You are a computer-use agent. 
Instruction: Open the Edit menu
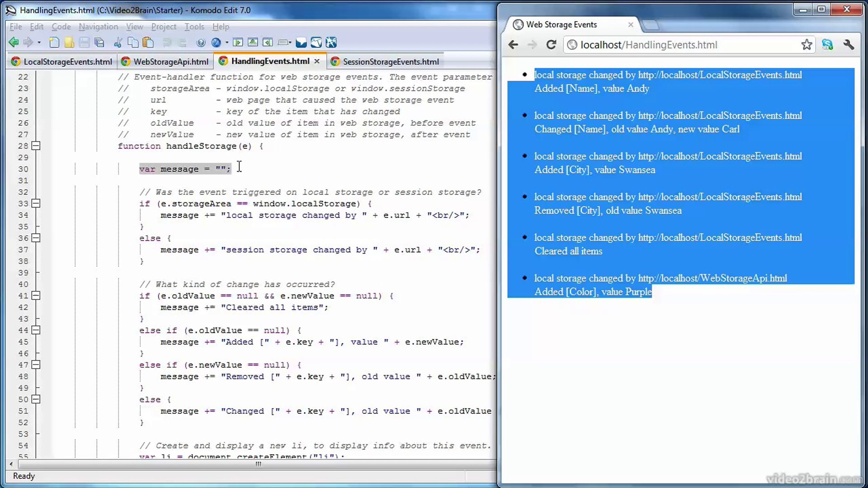pyautogui.click(x=37, y=27)
